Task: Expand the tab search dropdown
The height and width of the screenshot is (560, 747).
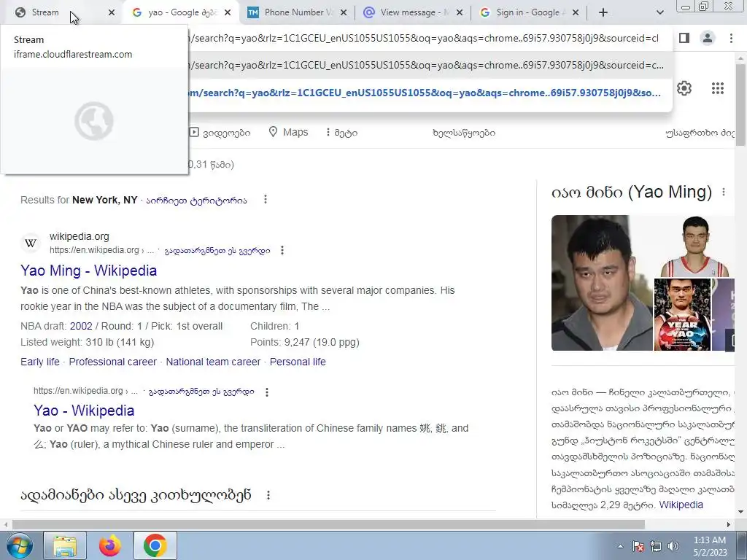Action: coord(659,12)
